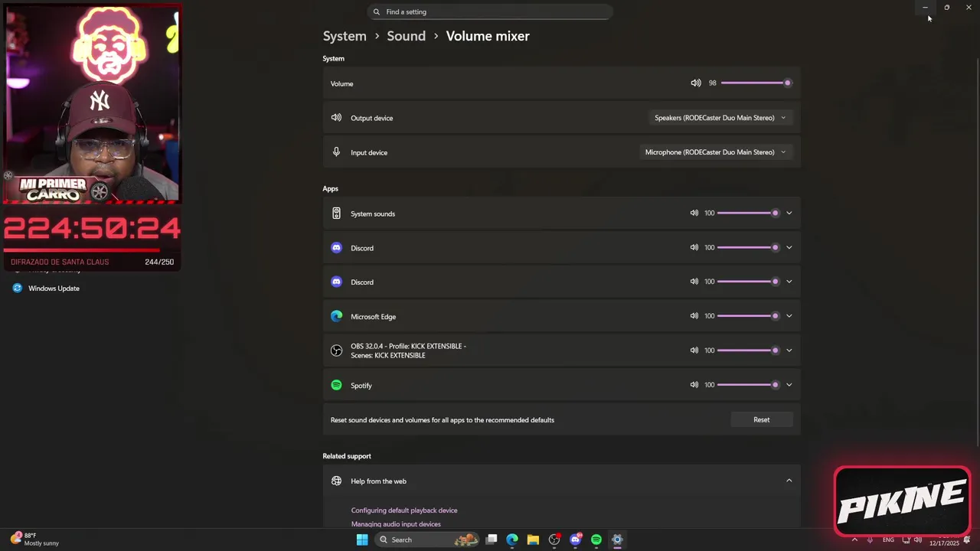Show hidden system tray icons

(x=854, y=540)
